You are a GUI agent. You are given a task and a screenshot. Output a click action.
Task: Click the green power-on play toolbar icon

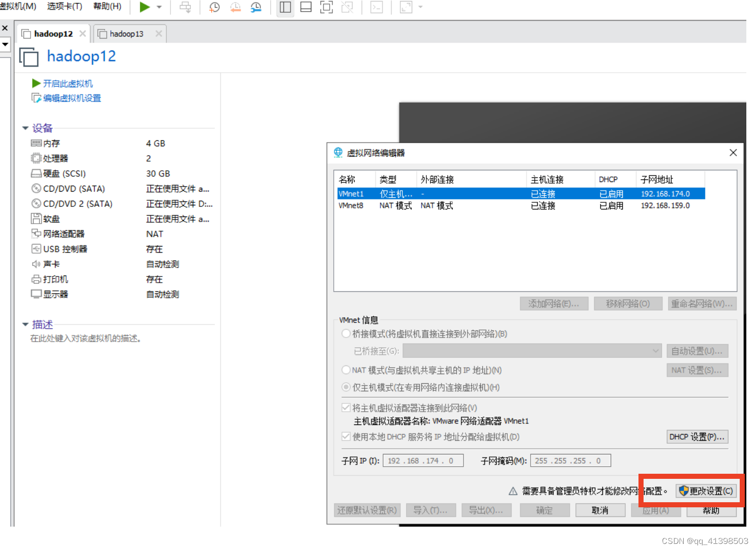coord(144,7)
